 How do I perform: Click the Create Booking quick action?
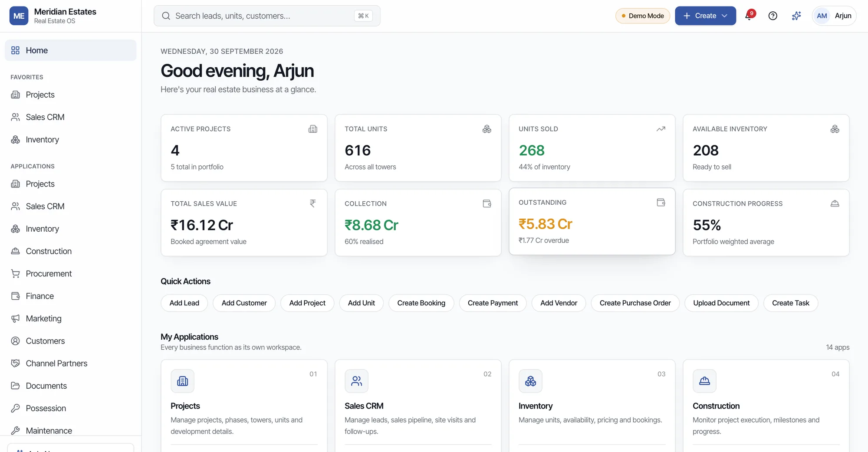click(421, 303)
